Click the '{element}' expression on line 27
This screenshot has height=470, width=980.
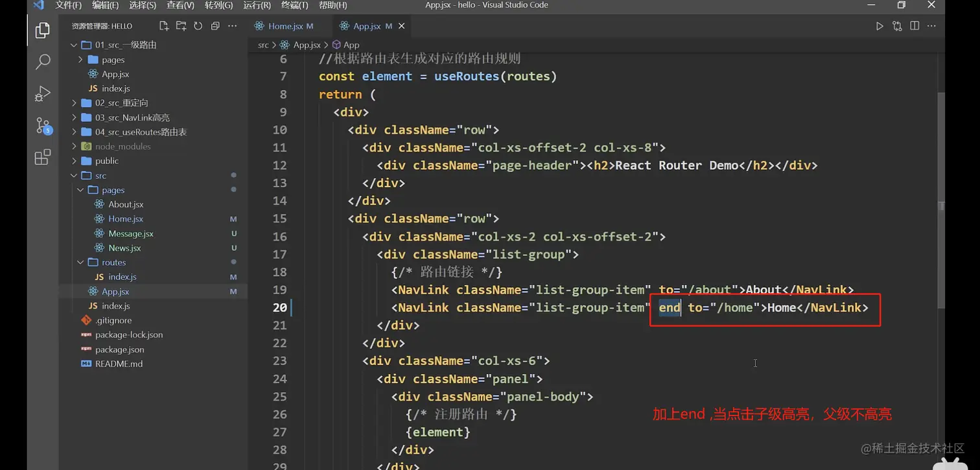point(438,432)
